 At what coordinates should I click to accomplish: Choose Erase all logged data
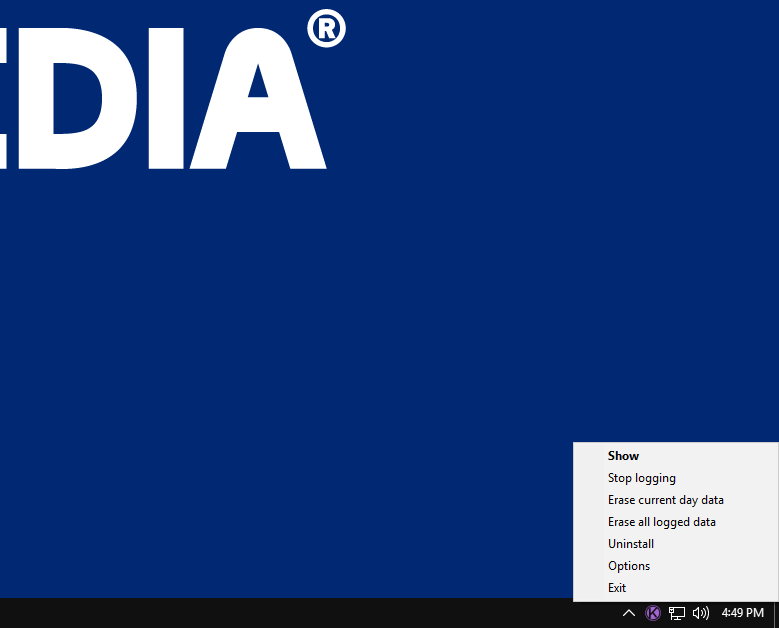675,522
